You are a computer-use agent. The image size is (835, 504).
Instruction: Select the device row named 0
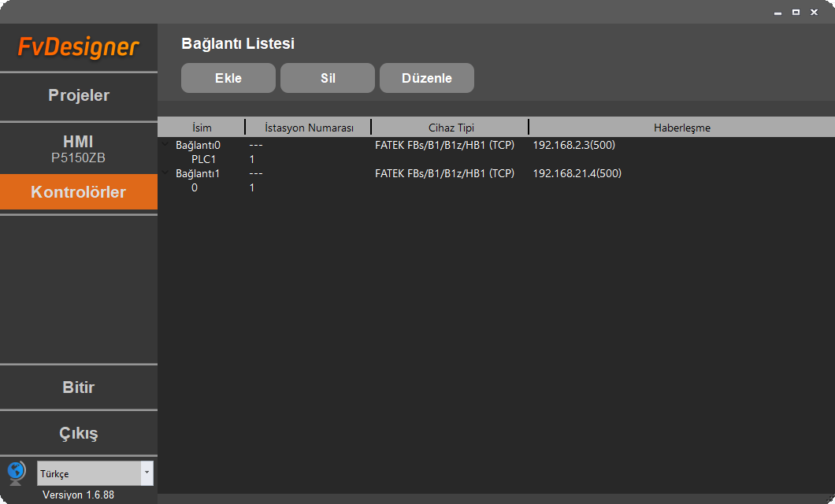pos(496,187)
